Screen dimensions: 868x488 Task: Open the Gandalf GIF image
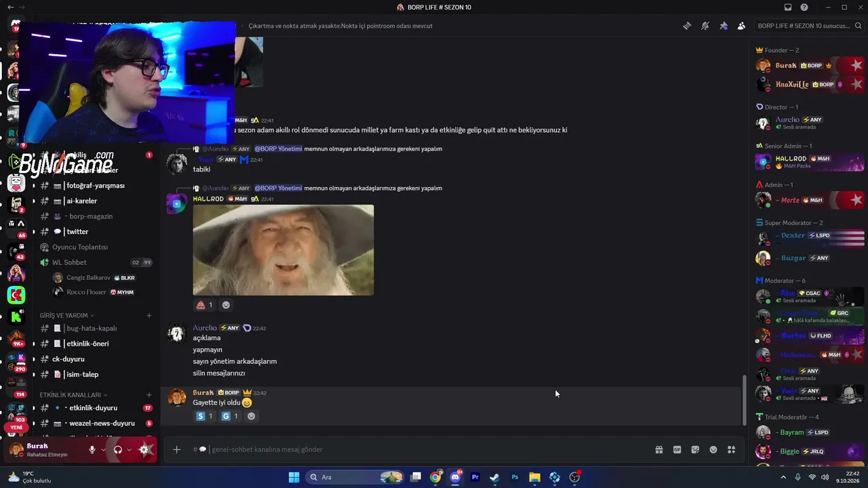pos(283,250)
